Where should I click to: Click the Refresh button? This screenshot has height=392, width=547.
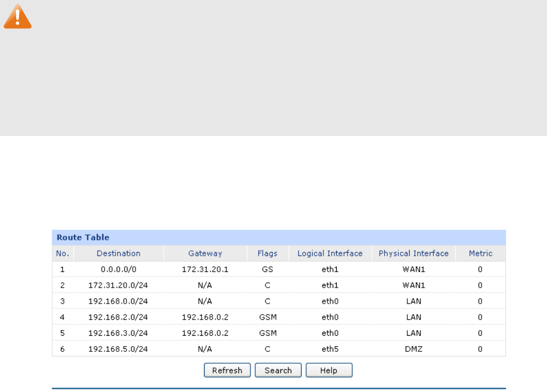click(x=227, y=370)
